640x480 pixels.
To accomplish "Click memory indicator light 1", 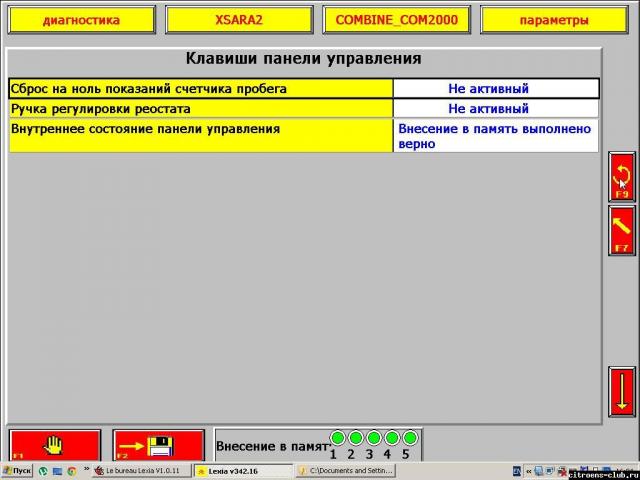I will point(338,438).
